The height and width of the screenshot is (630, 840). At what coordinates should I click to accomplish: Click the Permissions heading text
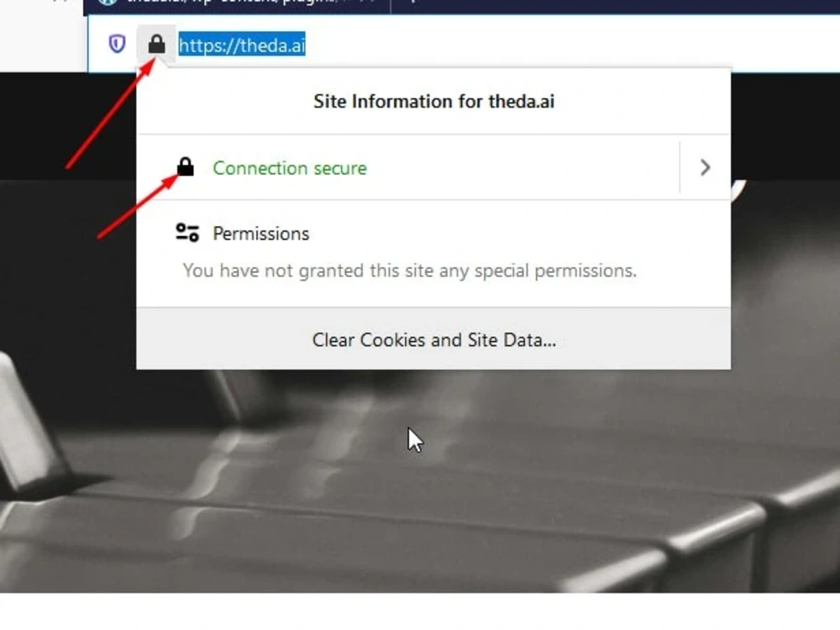click(x=261, y=234)
